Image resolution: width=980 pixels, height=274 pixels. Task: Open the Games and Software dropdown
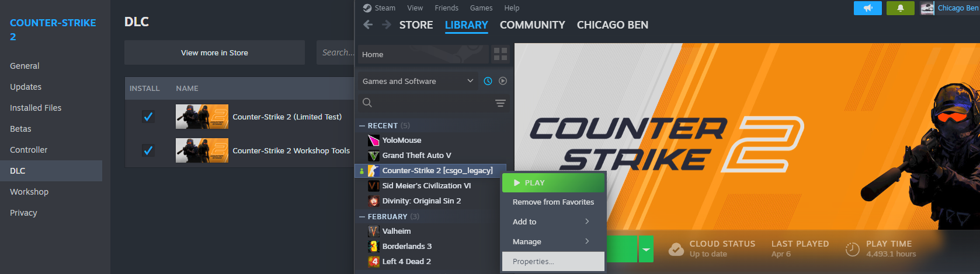418,81
